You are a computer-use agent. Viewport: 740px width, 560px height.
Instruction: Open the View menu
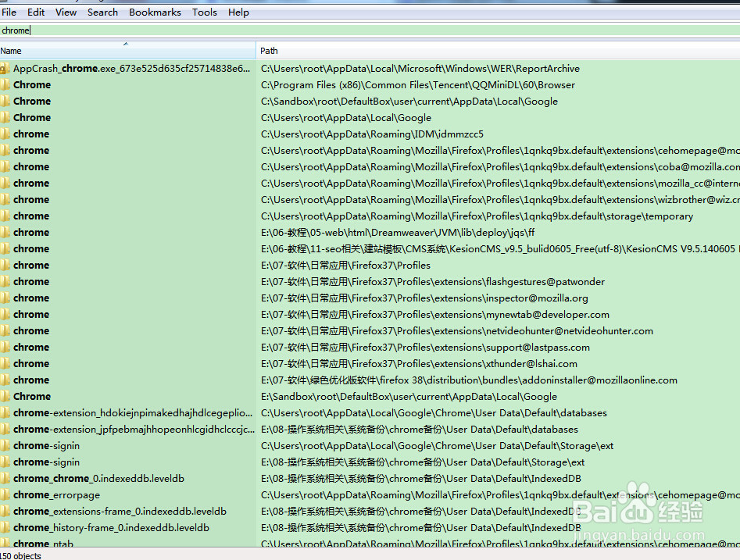[66, 12]
